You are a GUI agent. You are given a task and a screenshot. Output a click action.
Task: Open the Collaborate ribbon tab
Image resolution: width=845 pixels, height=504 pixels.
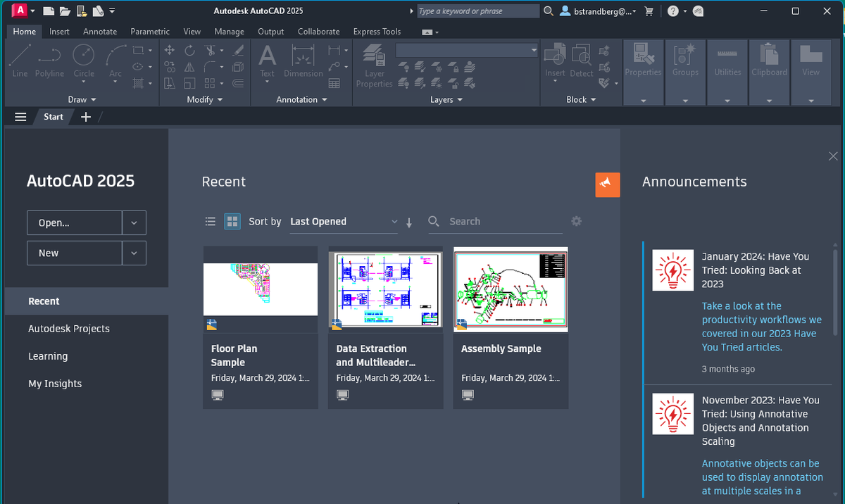(318, 32)
